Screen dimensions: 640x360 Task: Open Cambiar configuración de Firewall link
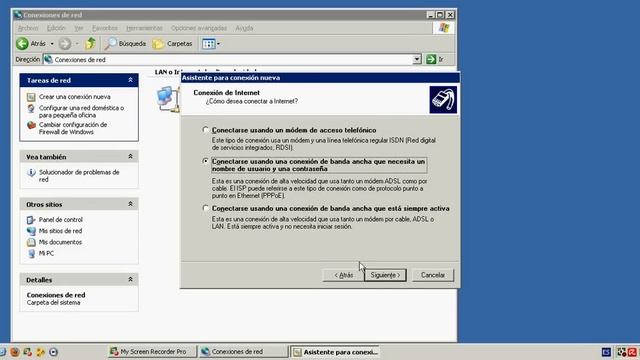(x=73, y=128)
